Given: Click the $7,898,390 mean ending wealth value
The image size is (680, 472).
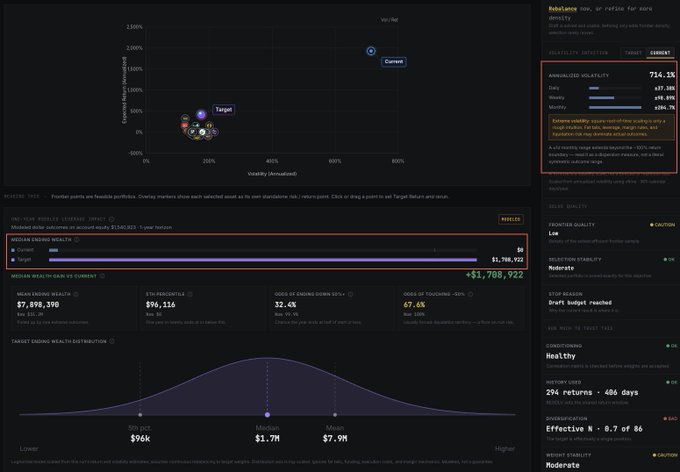Looking at the screenshot, I should click(x=38, y=305).
